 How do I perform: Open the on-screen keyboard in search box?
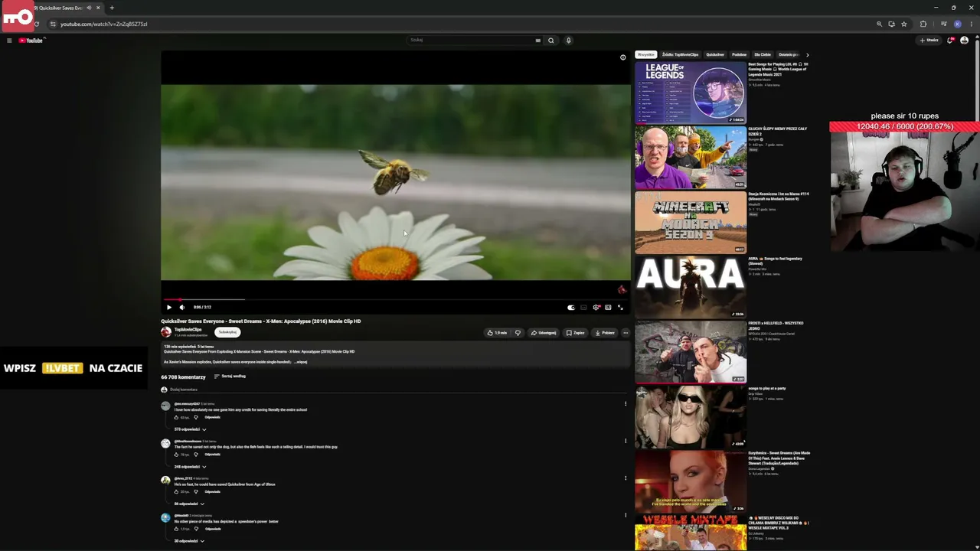[537, 41]
